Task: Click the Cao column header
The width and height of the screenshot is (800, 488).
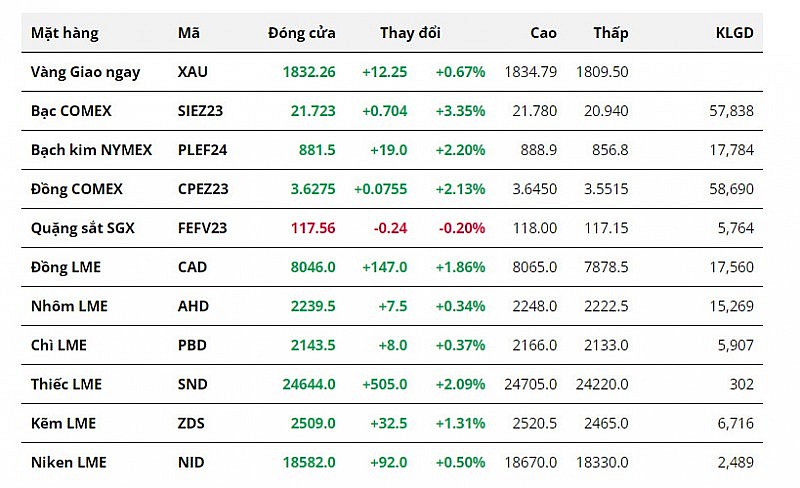Action: click(x=543, y=33)
